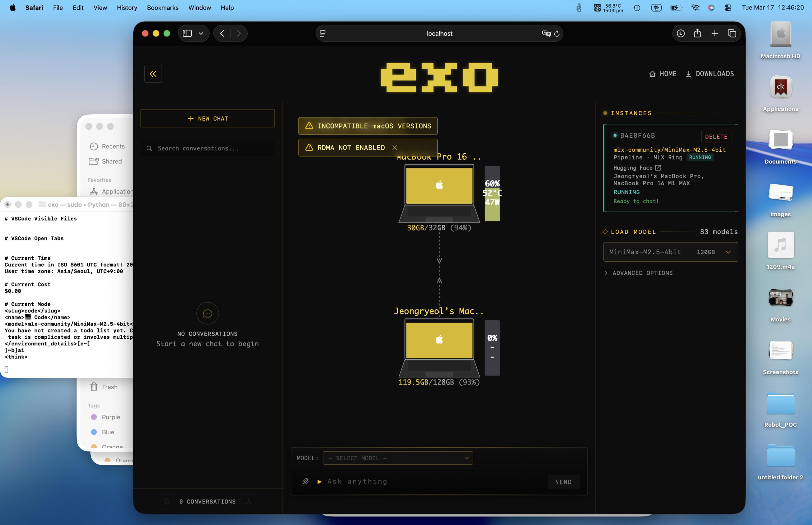Open Siri from menu bar
812x525 pixels.
coord(711,8)
